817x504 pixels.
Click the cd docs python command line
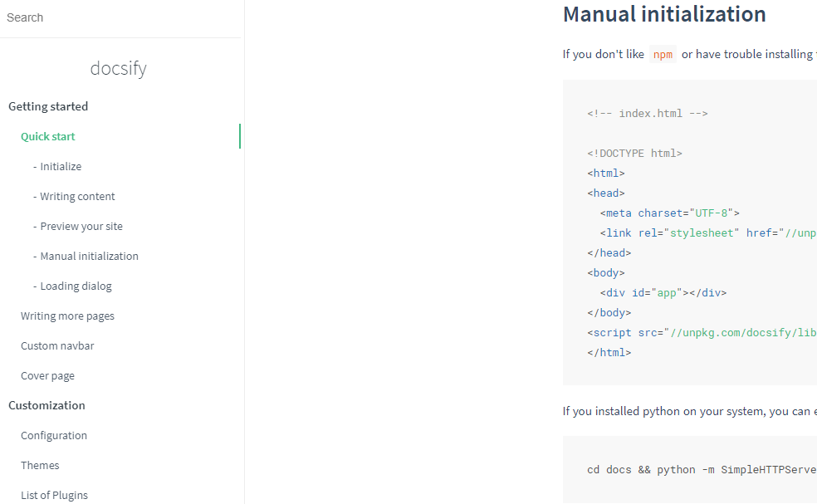[702, 470]
